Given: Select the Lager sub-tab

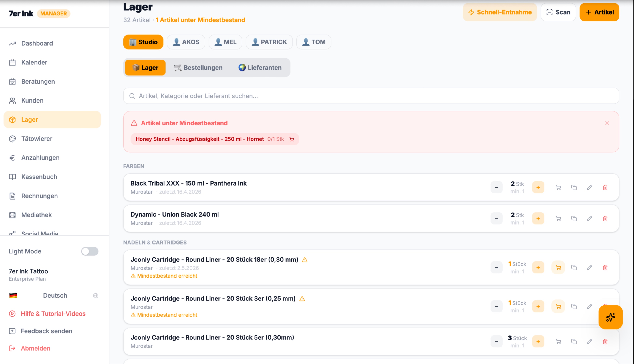Looking at the screenshot, I should click(145, 68).
